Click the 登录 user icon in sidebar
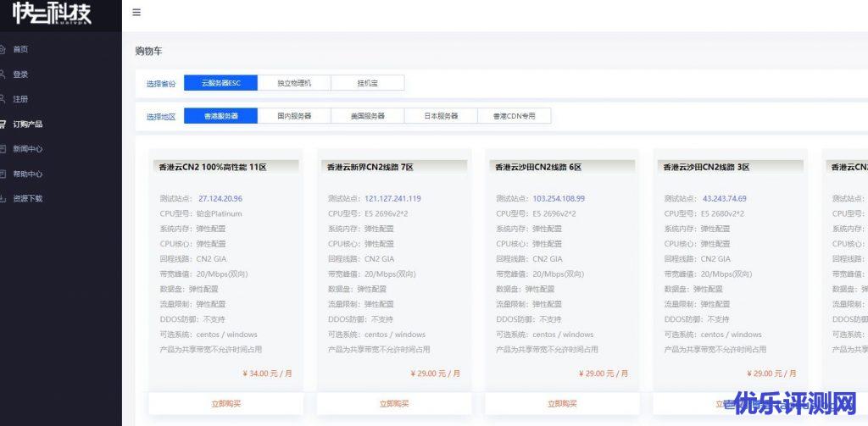Viewport: 868px width, 426px height. pos(3,74)
